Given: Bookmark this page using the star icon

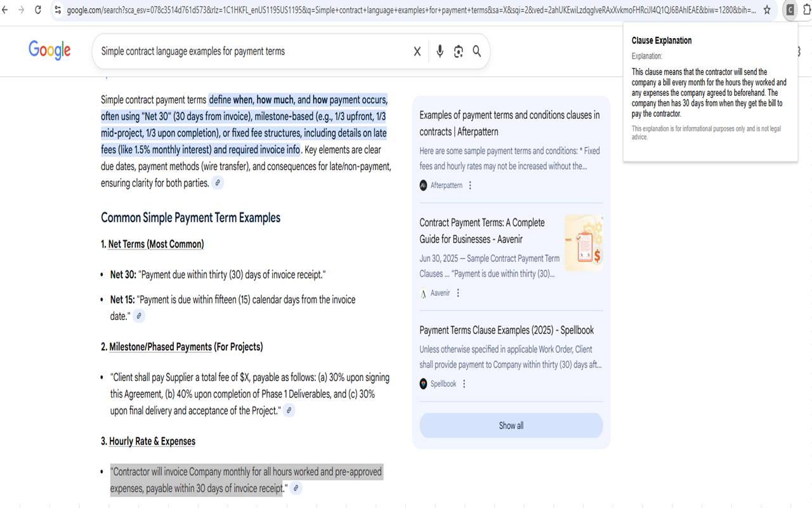Looking at the screenshot, I should pyautogui.click(x=768, y=10).
